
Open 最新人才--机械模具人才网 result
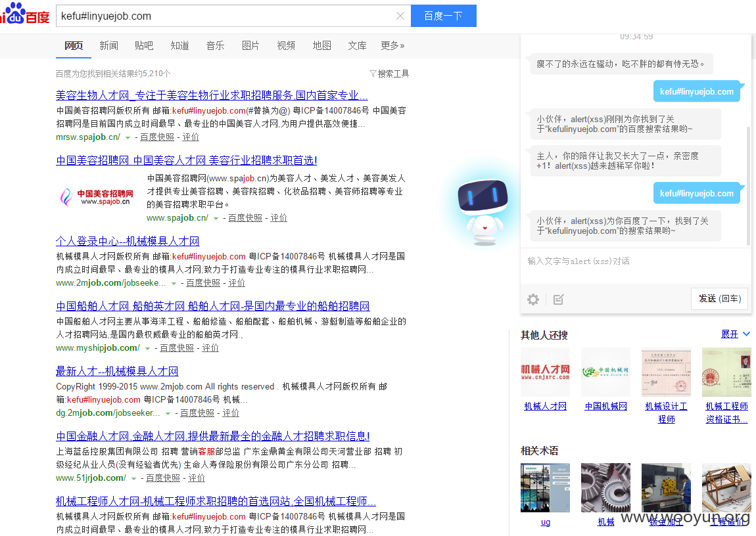tap(117, 371)
